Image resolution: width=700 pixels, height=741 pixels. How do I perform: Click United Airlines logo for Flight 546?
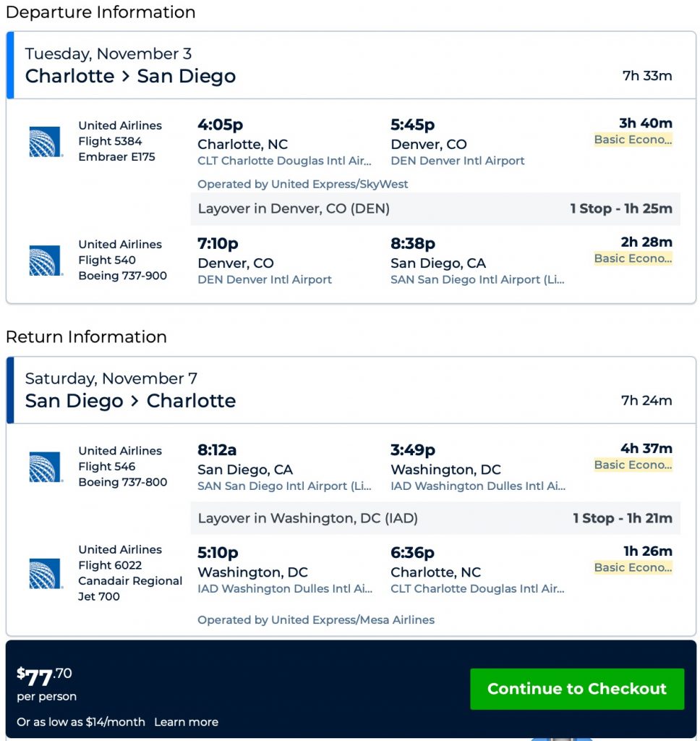[46, 467]
